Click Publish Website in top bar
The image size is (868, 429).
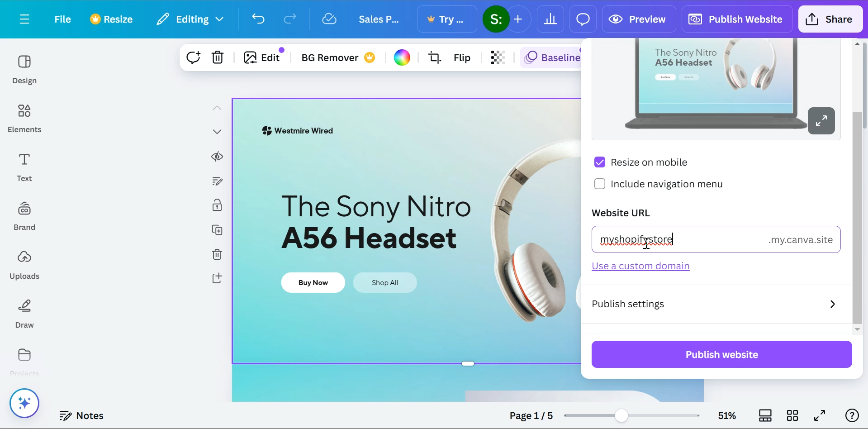pyautogui.click(x=737, y=19)
